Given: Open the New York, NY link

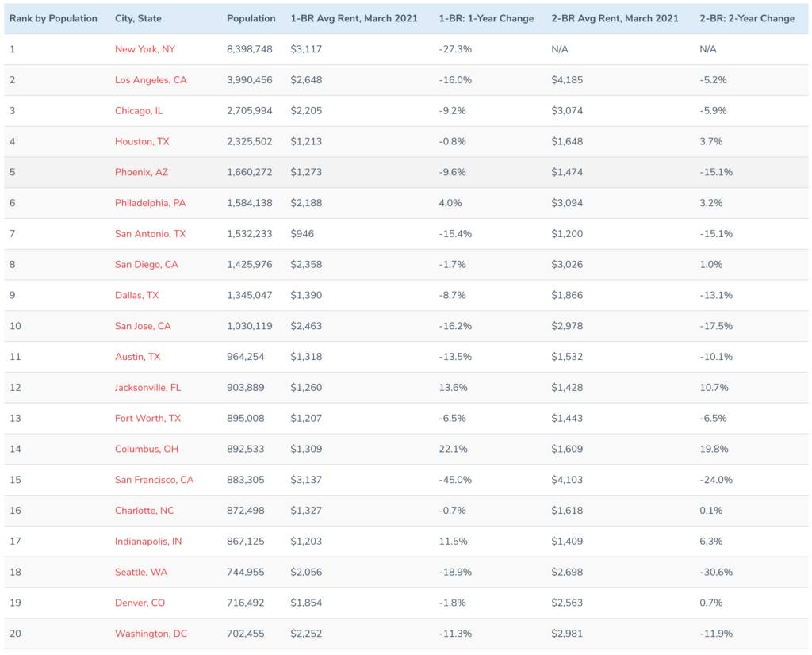Looking at the screenshot, I should click(x=145, y=49).
